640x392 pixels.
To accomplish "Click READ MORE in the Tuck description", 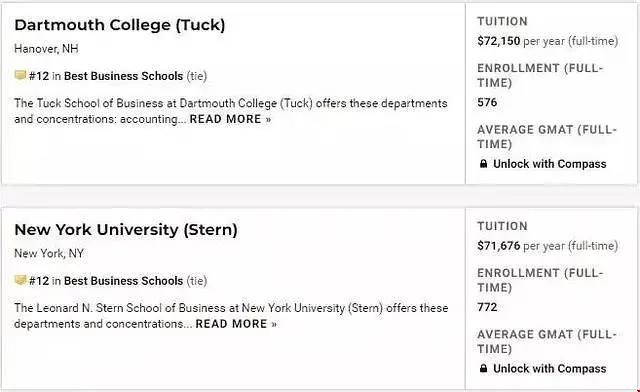I will [x=230, y=119].
